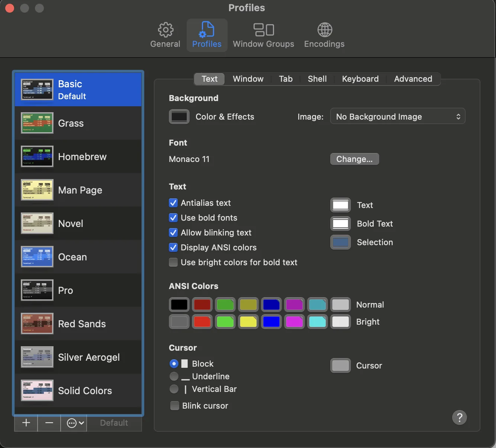Open the No Background Image dropdown
Viewport: 496px width, 448px height.
397,116
